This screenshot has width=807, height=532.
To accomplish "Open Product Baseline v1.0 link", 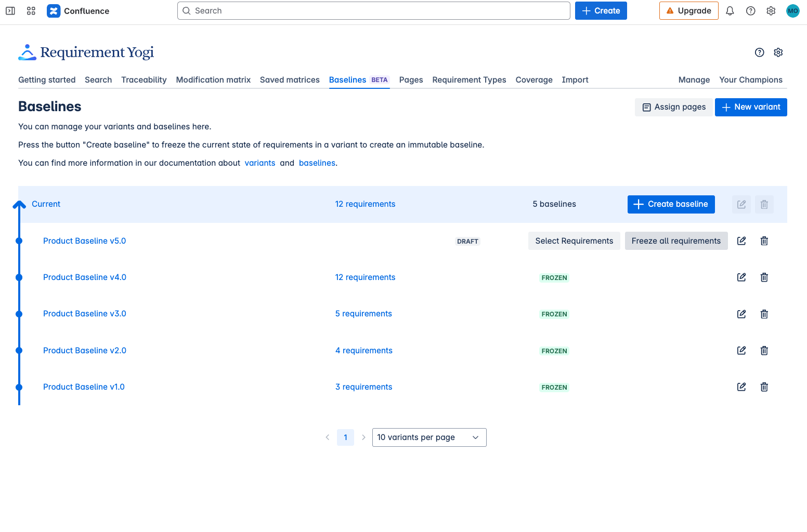I will click(84, 387).
